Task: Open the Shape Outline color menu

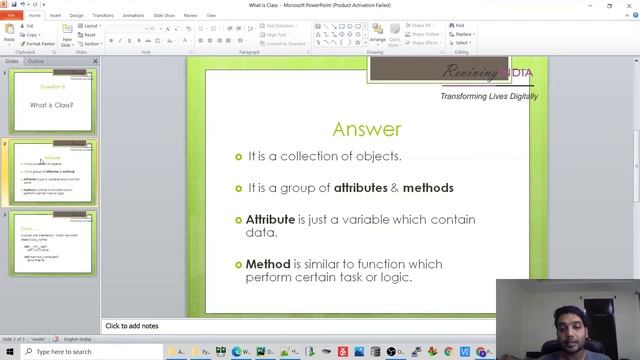Action: pyautogui.click(x=423, y=34)
